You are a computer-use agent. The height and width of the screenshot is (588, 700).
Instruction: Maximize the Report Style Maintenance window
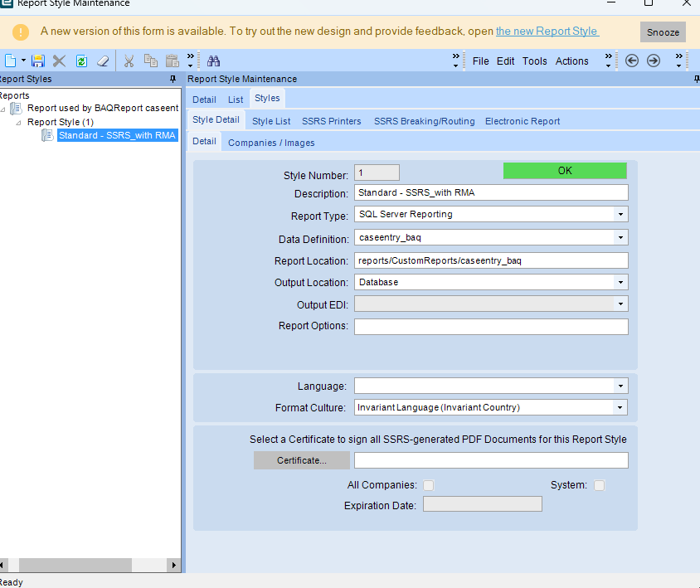pos(649,2)
